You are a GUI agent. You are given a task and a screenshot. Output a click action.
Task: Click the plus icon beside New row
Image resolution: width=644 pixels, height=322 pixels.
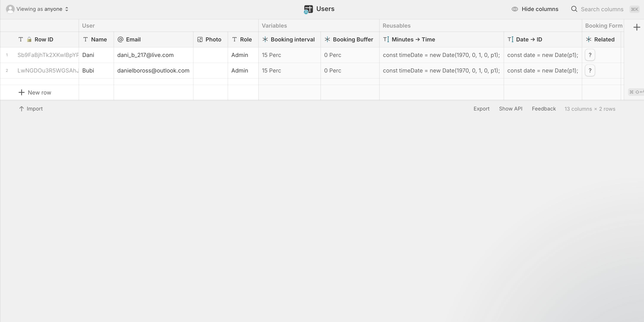pyautogui.click(x=22, y=92)
